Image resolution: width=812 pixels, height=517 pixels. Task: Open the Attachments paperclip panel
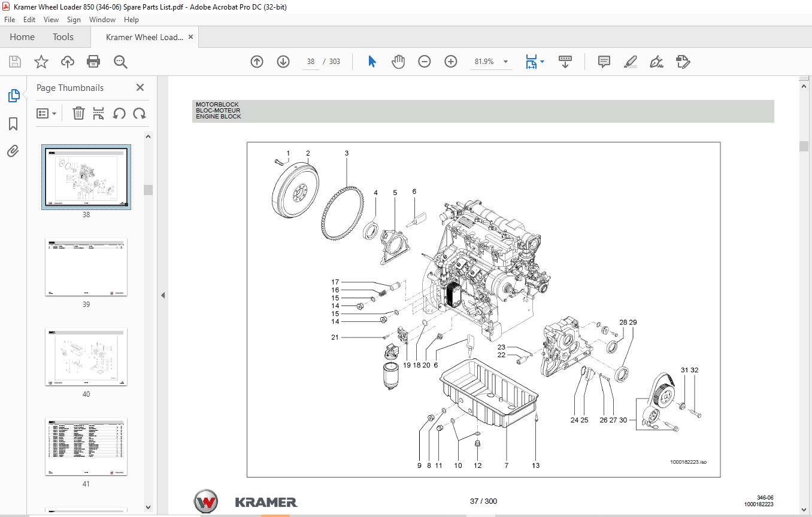tap(13, 151)
